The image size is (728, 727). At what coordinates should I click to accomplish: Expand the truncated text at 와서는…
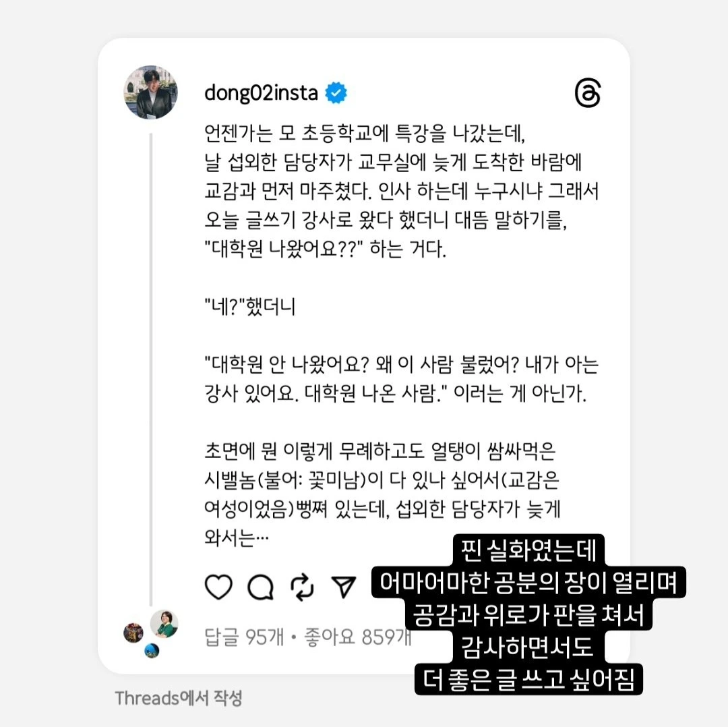pyautogui.click(x=237, y=538)
